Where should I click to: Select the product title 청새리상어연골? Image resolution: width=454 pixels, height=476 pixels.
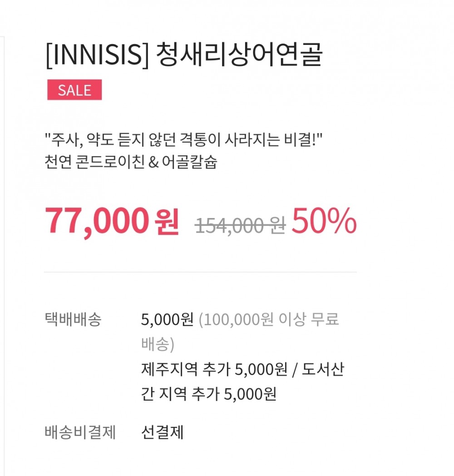(239, 55)
